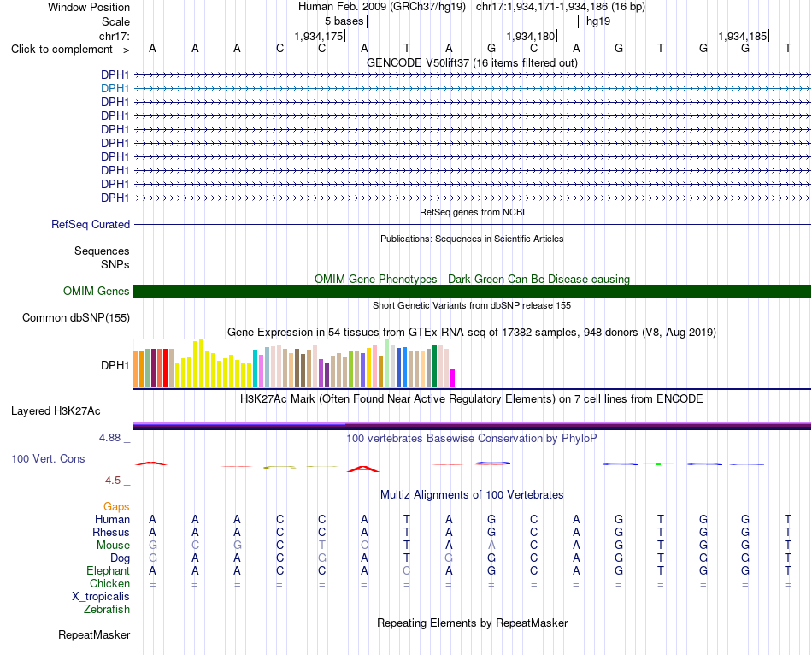Click the blue G logo in the PhyloP track
Screen dimensions: 812x655
point(492,463)
